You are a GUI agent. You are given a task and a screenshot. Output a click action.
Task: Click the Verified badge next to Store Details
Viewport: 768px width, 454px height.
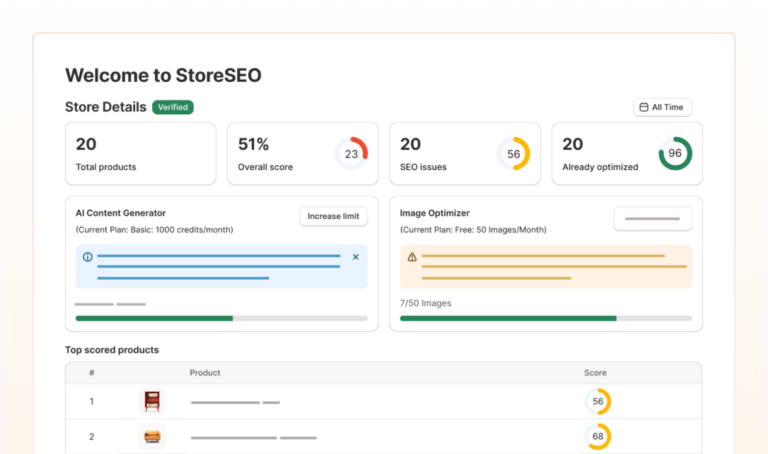point(173,107)
